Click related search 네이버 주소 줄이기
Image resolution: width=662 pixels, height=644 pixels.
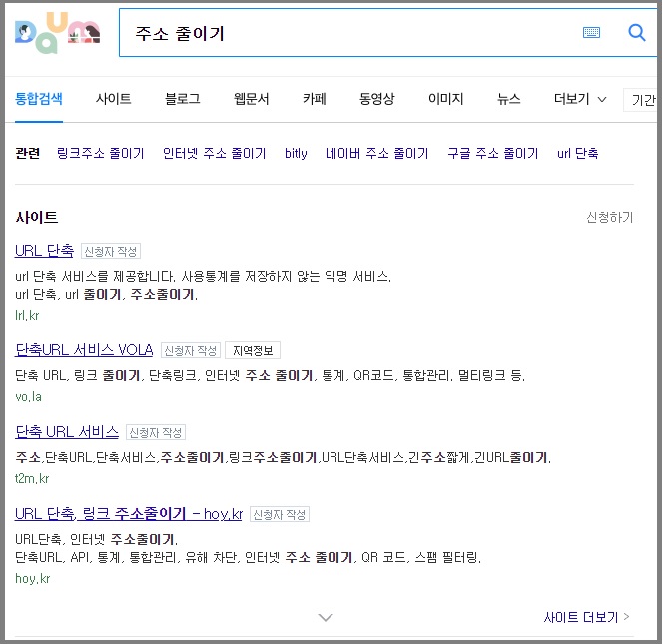tap(376, 153)
